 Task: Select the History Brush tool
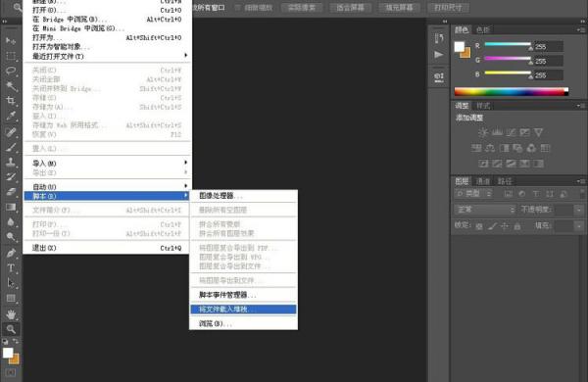point(11,176)
